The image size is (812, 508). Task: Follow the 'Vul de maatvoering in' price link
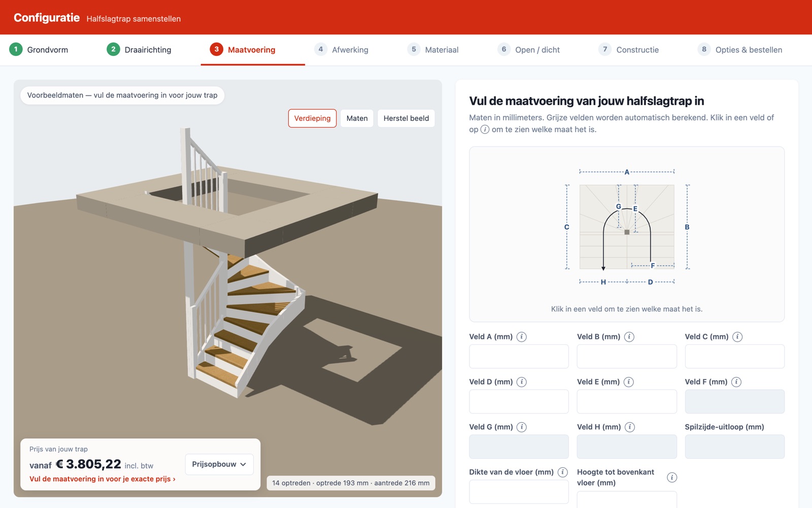[103, 479]
